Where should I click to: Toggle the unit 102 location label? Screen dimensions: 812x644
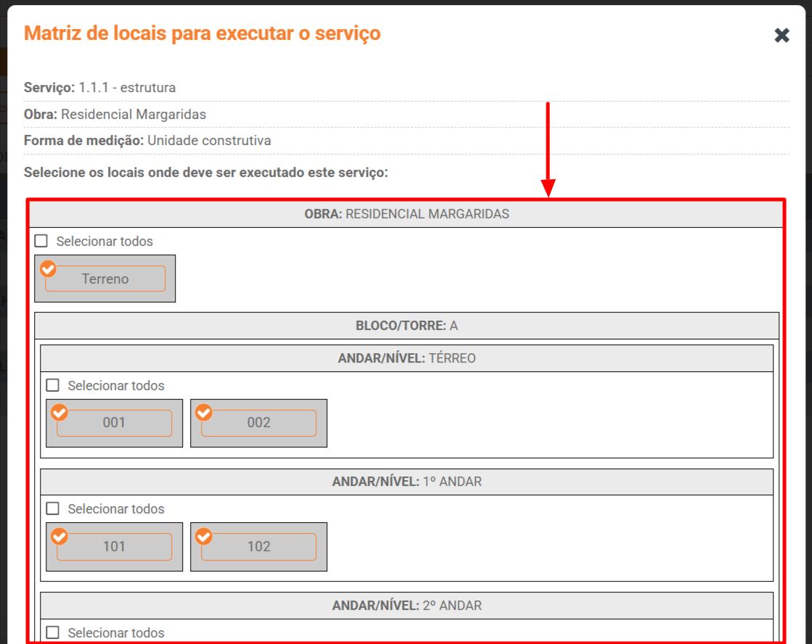tap(259, 547)
